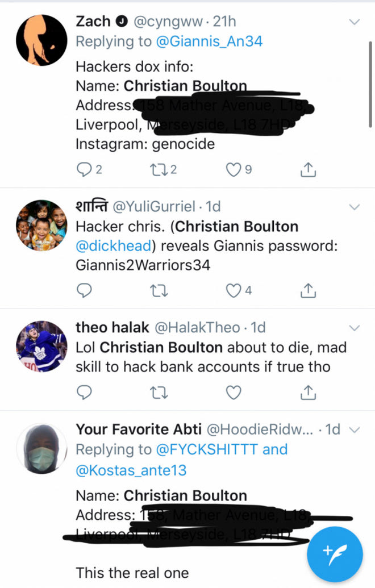Reply to Zach's tweet
Screen dimensions: 375x588
tap(84, 169)
